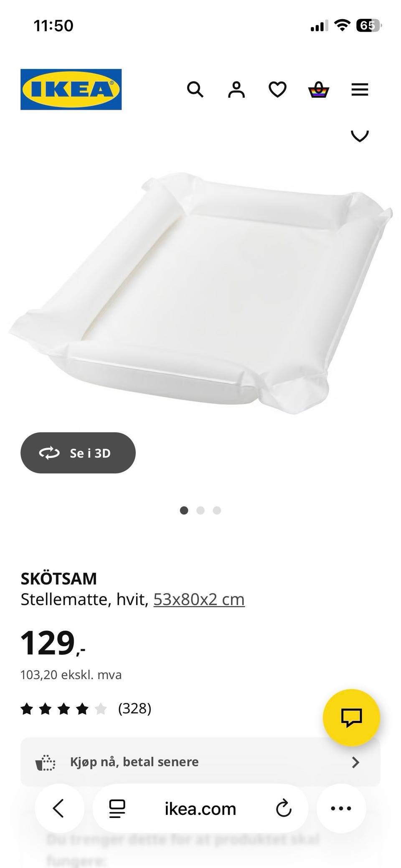Screen dimensions: 401x868
Task: Open the IKEA search magnifier icon
Action: pos(195,89)
